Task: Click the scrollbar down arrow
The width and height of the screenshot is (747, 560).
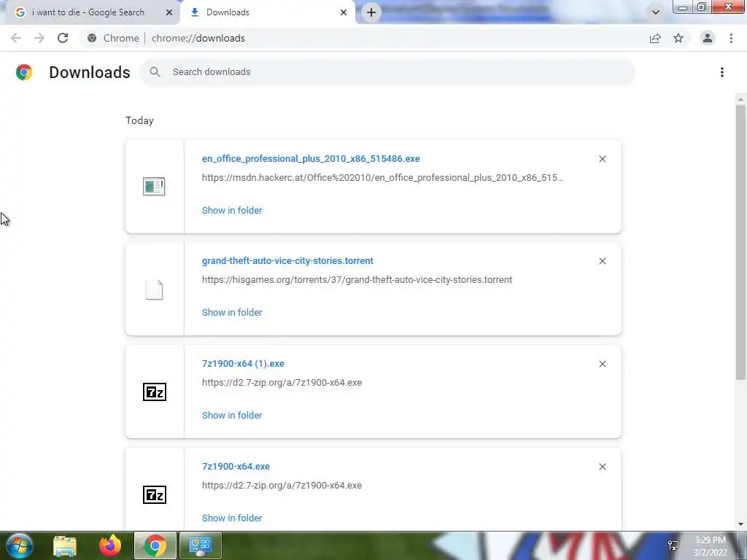Action: (740, 524)
